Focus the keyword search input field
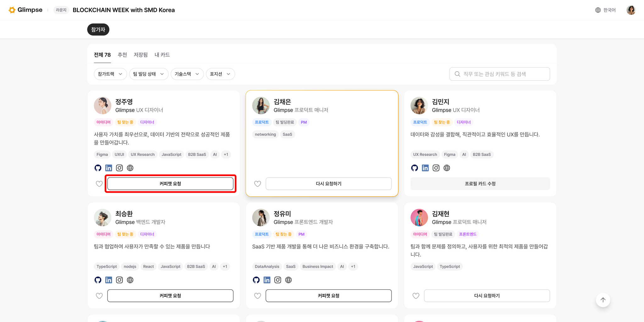 click(500, 74)
